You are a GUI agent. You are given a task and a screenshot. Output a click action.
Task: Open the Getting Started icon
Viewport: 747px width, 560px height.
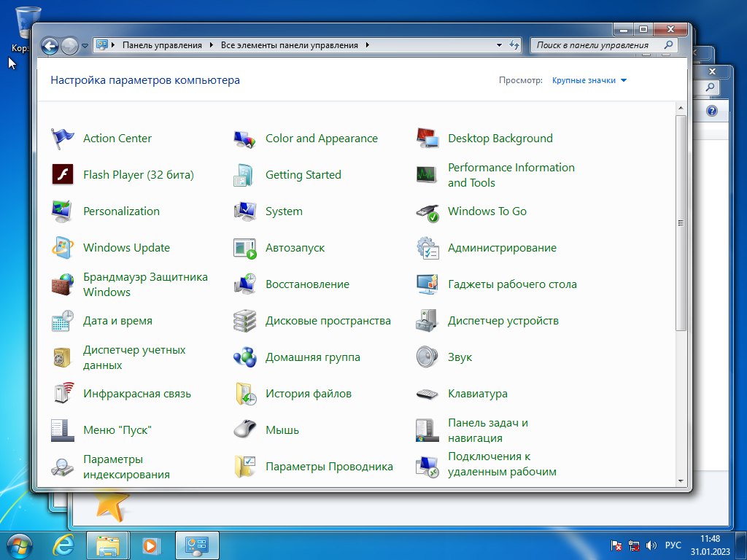point(245,175)
